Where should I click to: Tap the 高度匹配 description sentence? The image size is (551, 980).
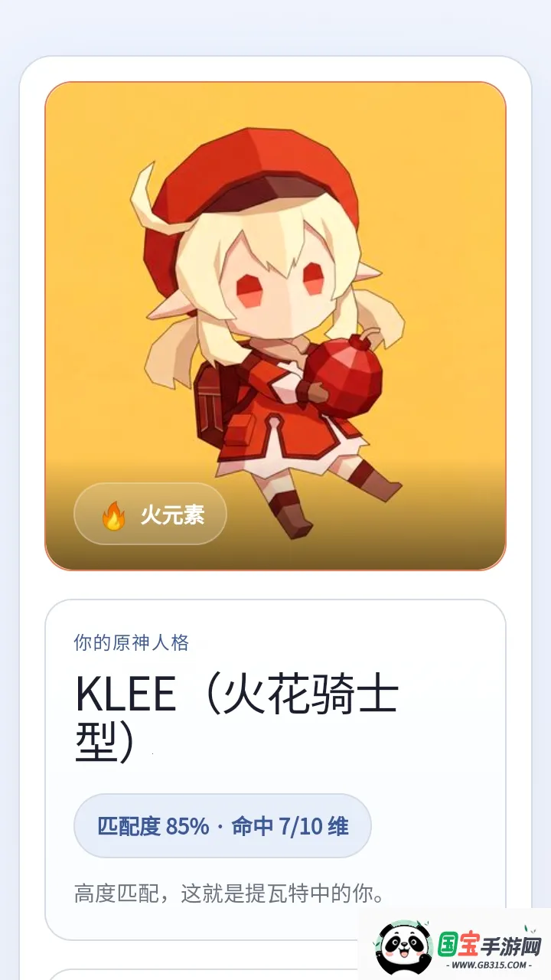click(x=230, y=893)
